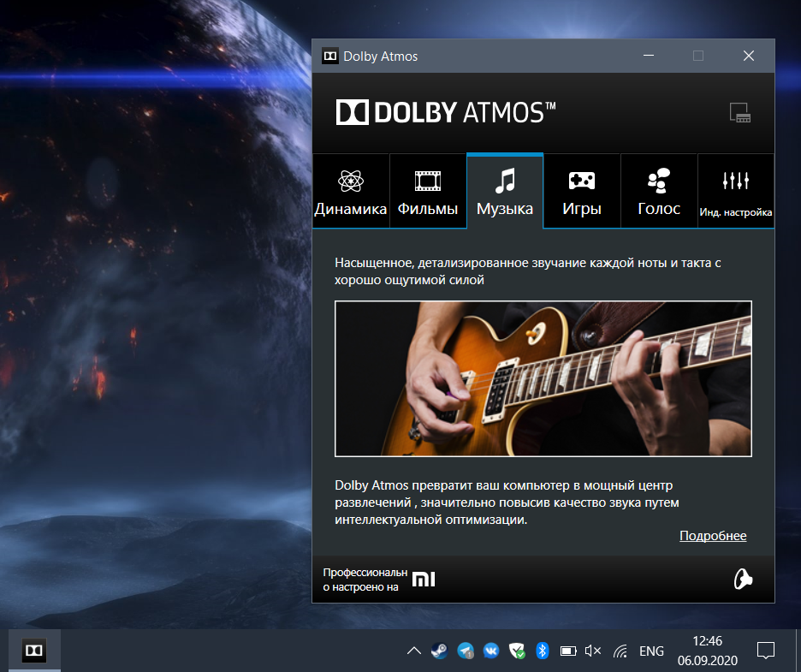
Task: Minimize the Dolby Atmos window
Action: click(649, 56)
